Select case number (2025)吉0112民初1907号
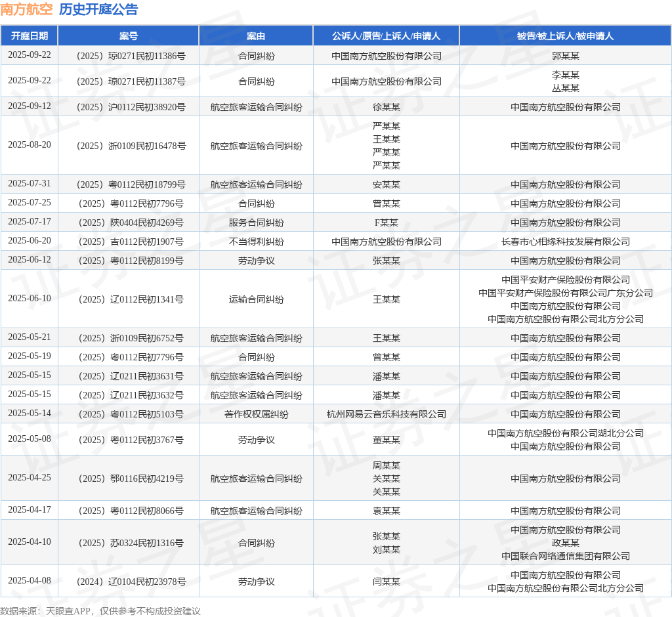The height and width of the screenshot is (617, 672). pos(131,242)
